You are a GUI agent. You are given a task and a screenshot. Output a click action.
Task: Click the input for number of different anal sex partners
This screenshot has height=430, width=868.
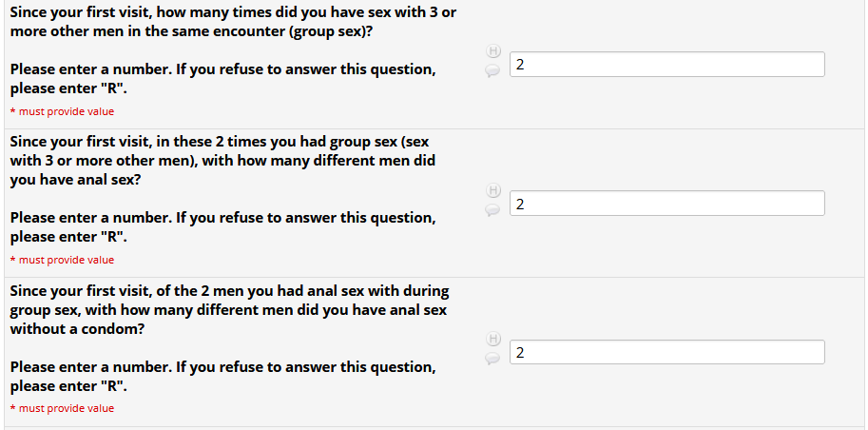point(666,204)
